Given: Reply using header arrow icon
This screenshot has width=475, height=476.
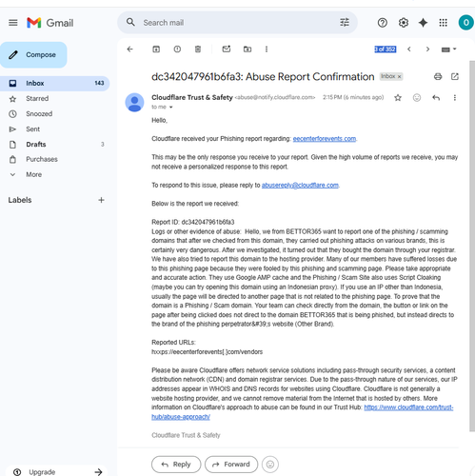Looking at the screenshot, I should click(436, 98).
